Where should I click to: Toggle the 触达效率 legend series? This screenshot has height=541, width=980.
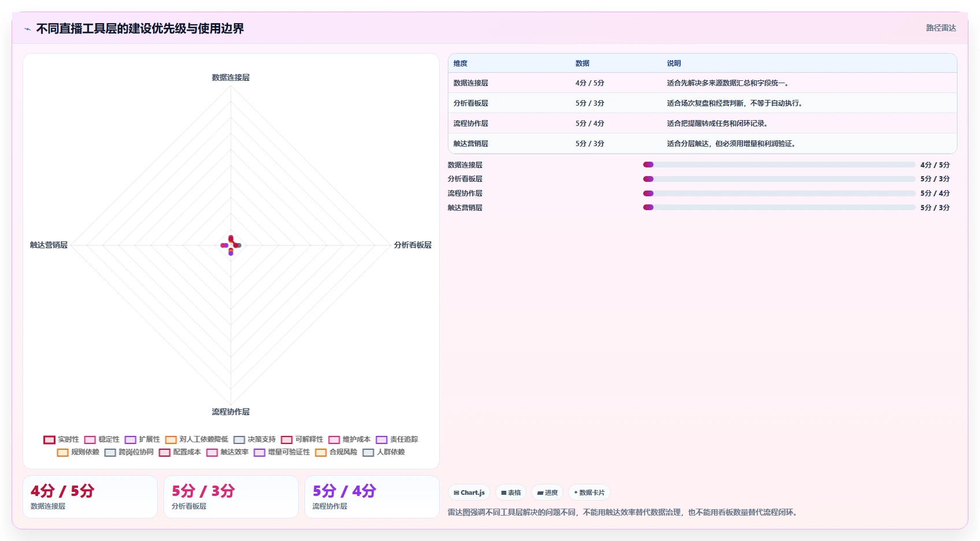(x=227, y=452)
